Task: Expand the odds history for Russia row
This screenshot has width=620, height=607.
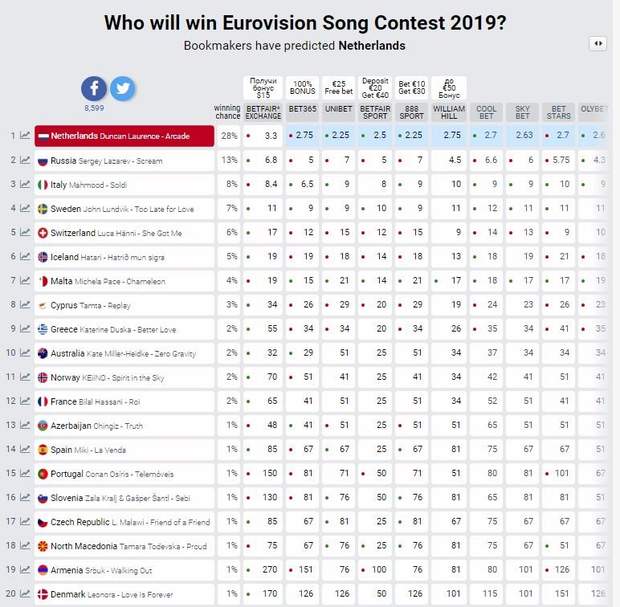Action: [x=25, y=161]
